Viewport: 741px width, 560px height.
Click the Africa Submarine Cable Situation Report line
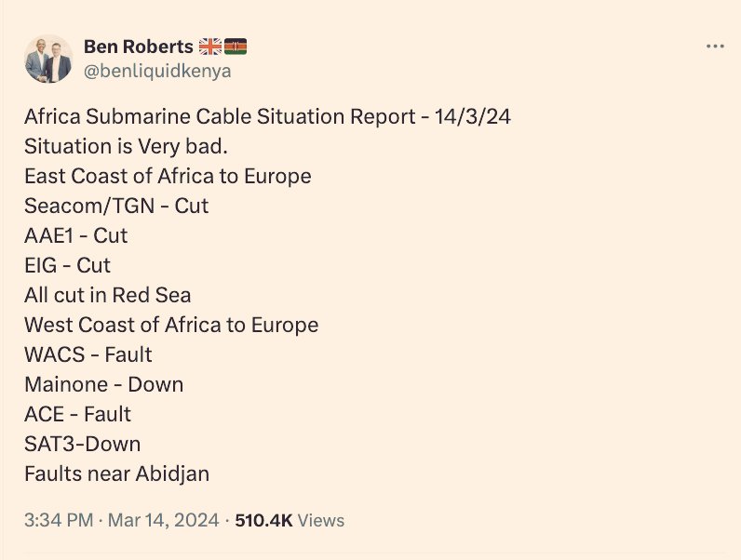coord(267,116)
